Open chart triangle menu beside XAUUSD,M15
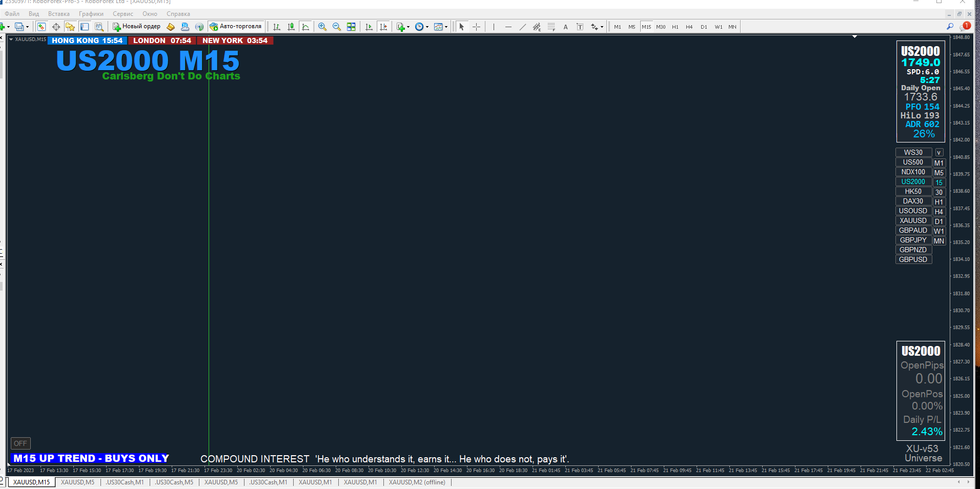 tap(11, 39)
